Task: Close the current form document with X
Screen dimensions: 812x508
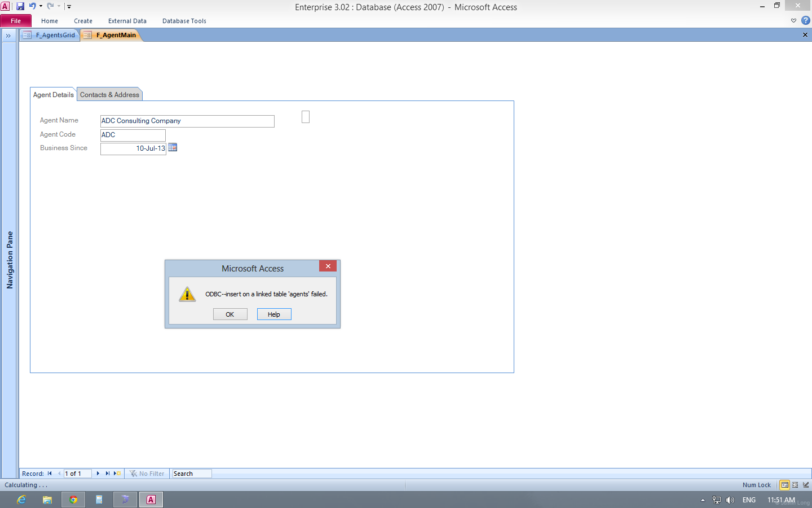Action: click(x=805, y=35)
